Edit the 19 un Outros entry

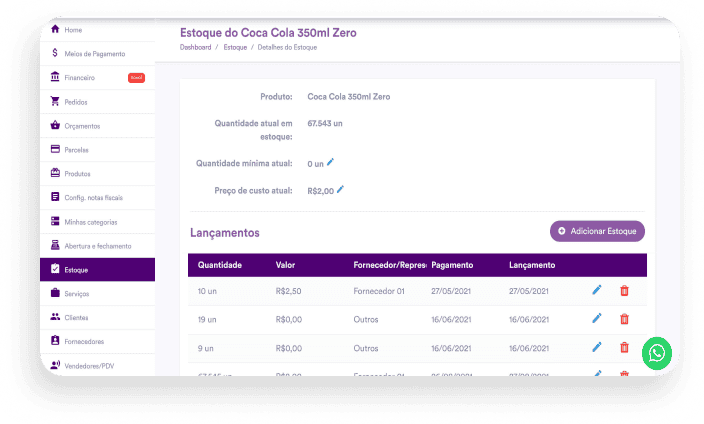tap(597, 318)
